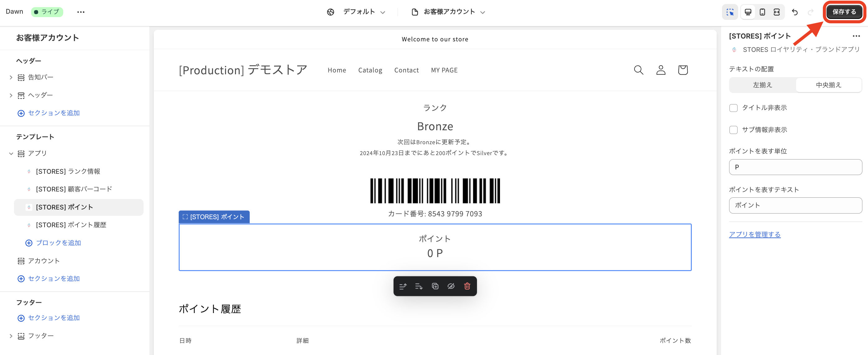The width and height of the screenshot is (868, 355).
Task: Open the store search icon
Action: pos(639,70)
